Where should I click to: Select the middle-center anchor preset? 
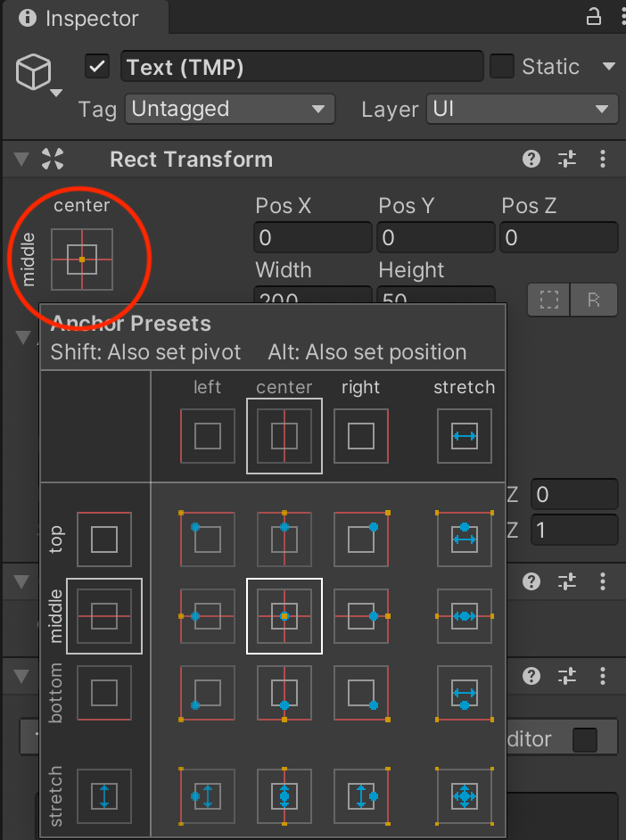(284, 618)
